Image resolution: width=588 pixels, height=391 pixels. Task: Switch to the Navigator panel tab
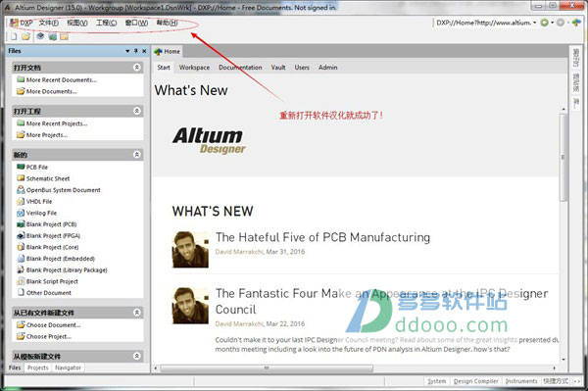[x=68, y=367]
